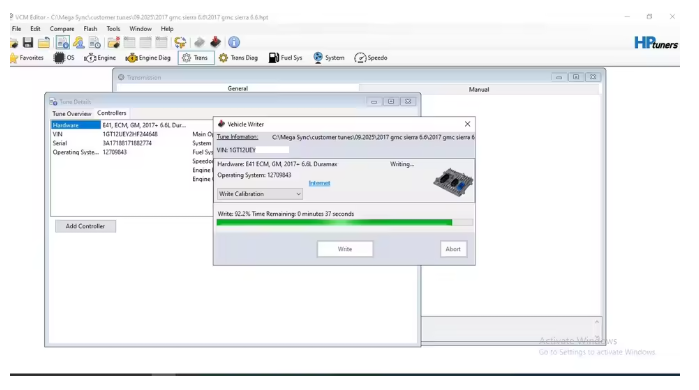Click the Add Controller button
This screenshot has width=699, height=390.
coord(85,226)
